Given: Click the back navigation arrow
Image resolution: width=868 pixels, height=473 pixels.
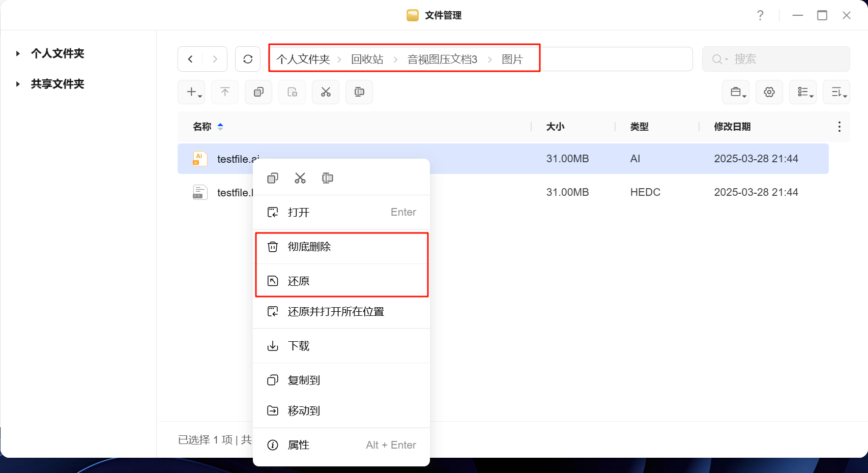Looking at the screenshot, I should pos(190,59).
